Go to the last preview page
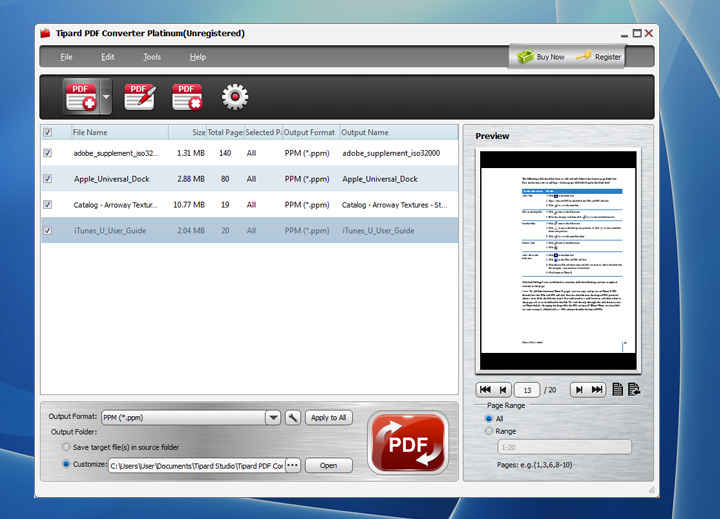Image resolution: width=720 pixels, height=519 pixels. (597, 390)
